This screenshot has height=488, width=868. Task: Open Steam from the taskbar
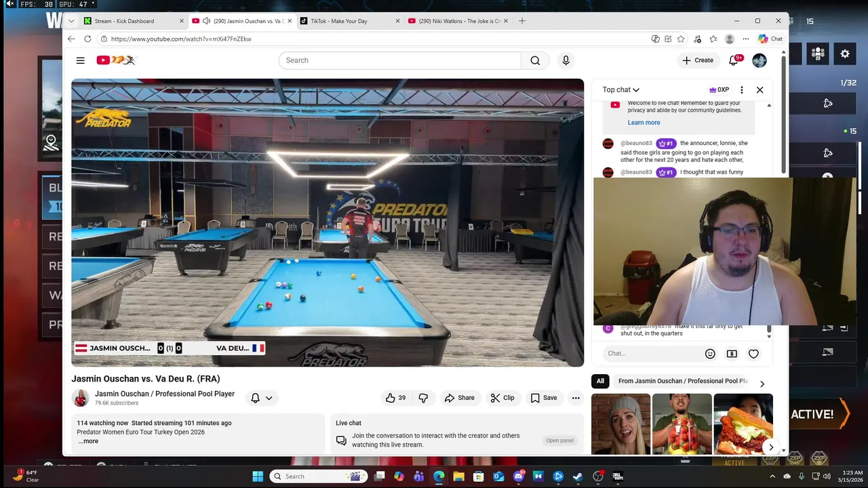click(578, 476)
